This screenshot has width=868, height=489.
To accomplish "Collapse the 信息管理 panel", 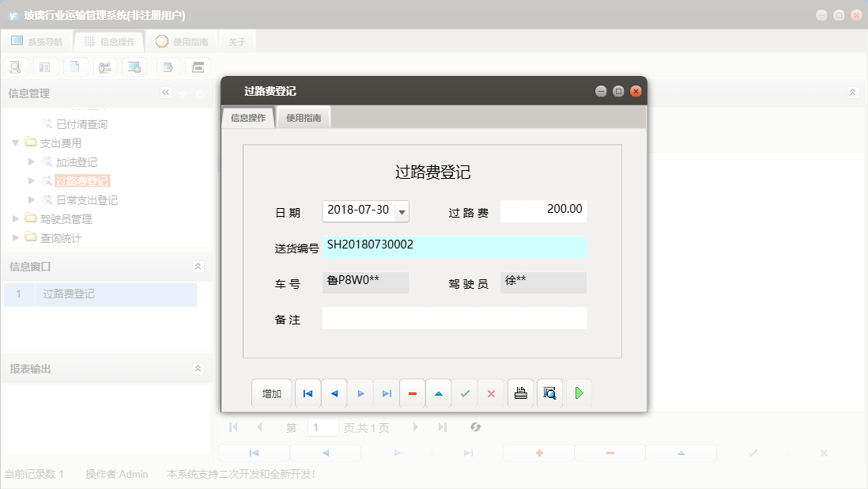I will click(166, 93).
